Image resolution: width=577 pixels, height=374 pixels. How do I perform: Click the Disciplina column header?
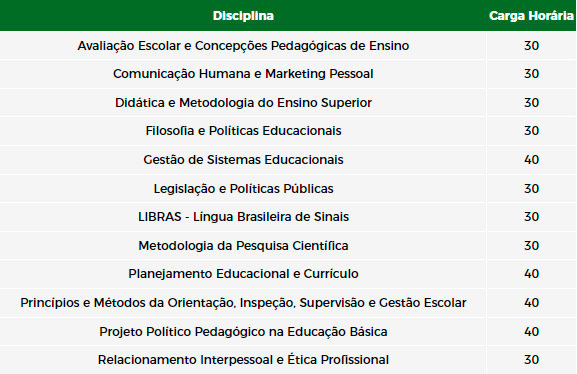pyautogui.click(x=243, y=16)
